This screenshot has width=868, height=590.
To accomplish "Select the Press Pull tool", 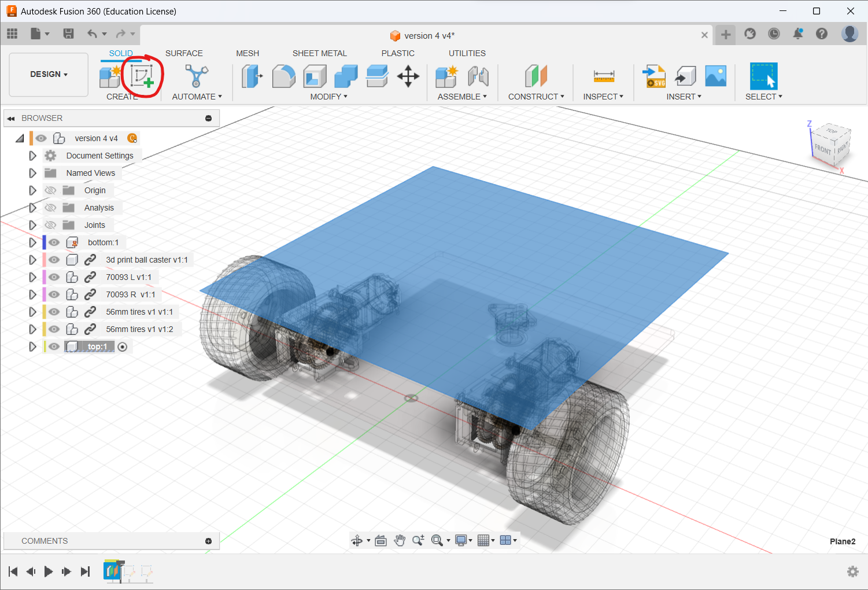I will coord(252,76).
